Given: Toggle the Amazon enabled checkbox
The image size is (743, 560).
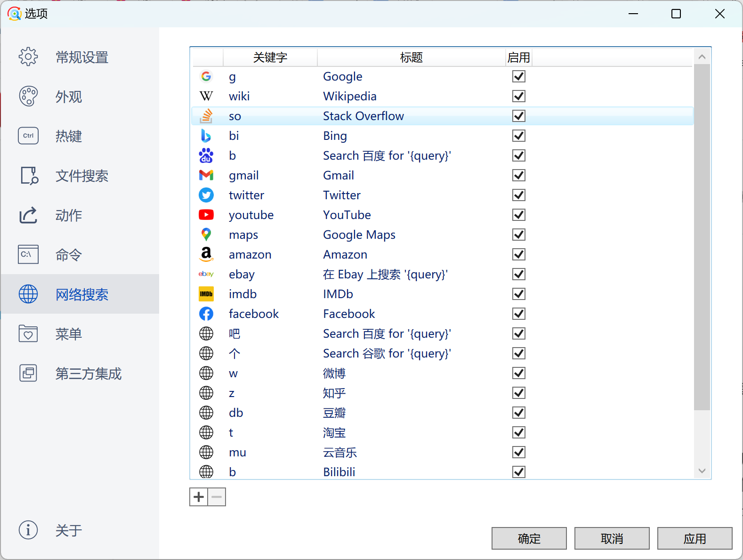Looking at the screenshot, I should (x=518, y=254).
